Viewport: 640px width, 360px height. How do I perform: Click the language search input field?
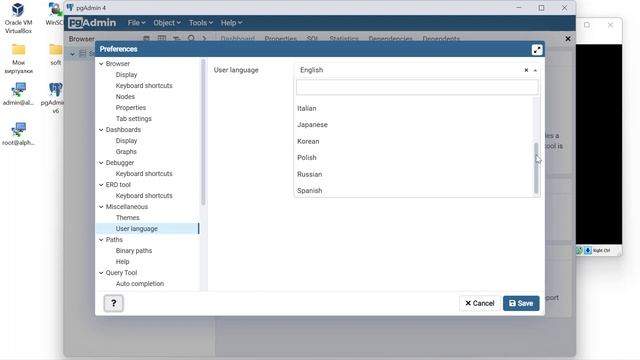pyautogui.click(x=417, y=87)
